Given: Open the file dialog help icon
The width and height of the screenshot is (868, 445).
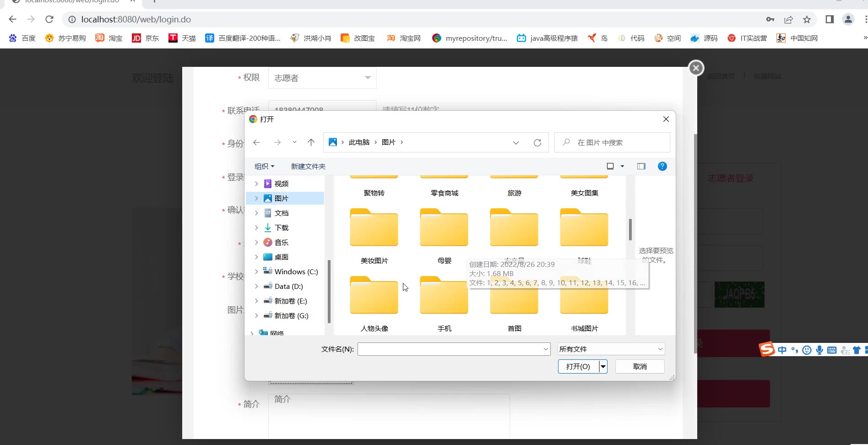Looking at the screenshot, I should click(662, 166).
